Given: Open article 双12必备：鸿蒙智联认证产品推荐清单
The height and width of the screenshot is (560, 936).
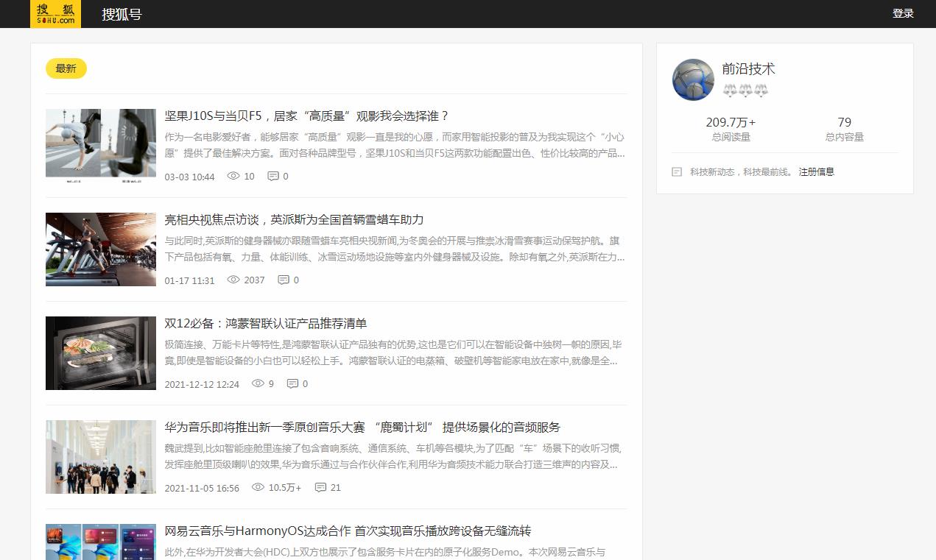Looking at the screenshot, I should click(x=266, y=323).
